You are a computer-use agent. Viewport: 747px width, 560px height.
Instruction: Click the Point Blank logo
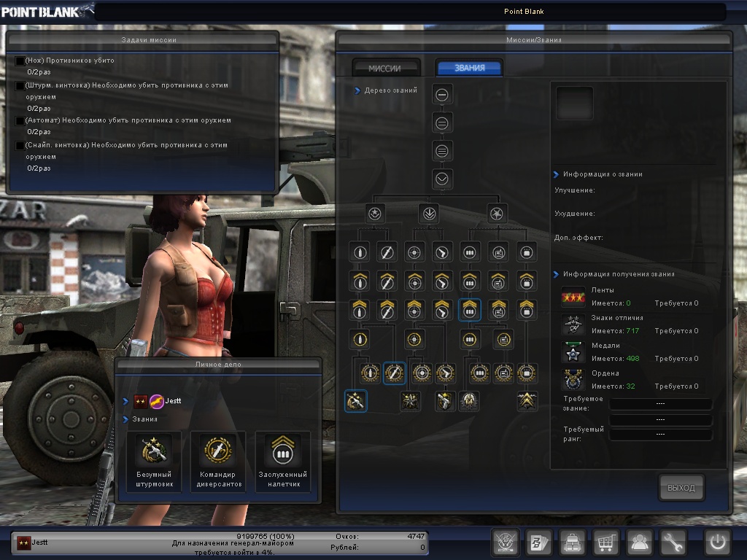(47, 10)
